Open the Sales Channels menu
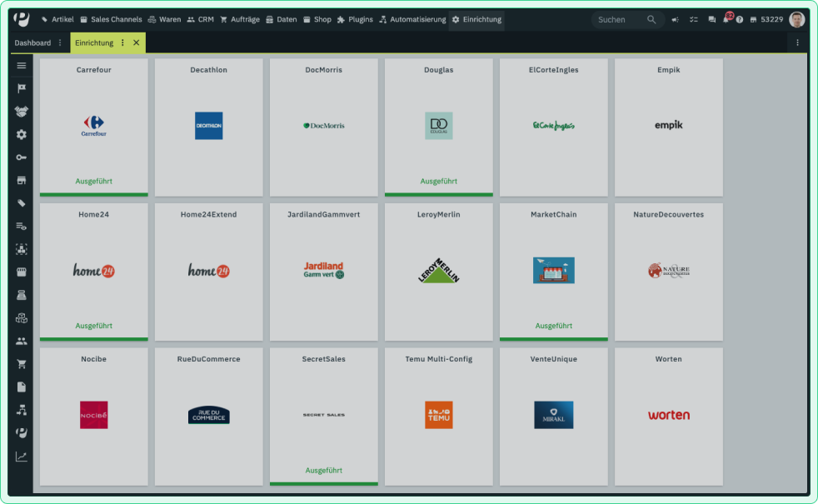 pyautogui.click(x=111, y=20)
